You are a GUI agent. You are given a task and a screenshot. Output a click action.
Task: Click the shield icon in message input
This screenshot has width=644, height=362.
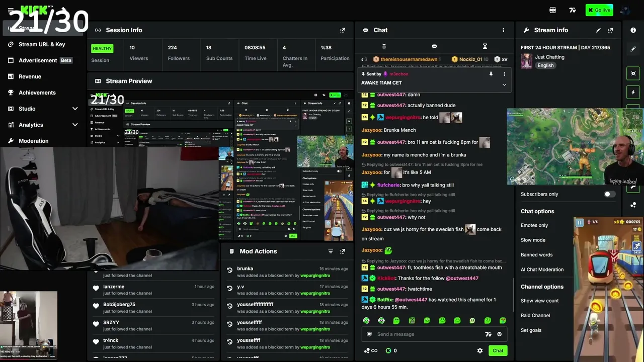(x=369, y=334)
